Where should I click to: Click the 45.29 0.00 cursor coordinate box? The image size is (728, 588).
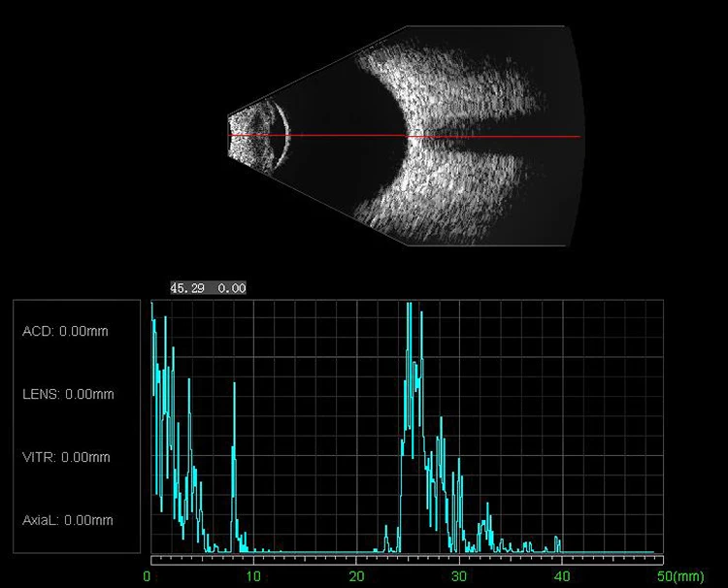(209, 288)
